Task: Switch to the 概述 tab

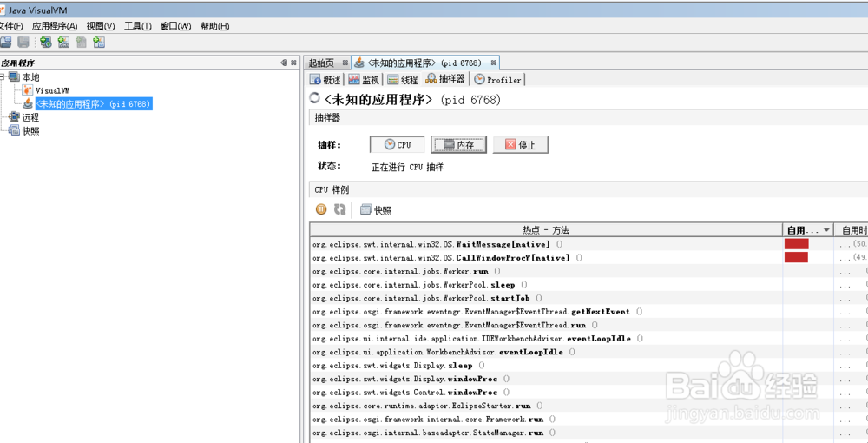Action: [x=325, y=80]
